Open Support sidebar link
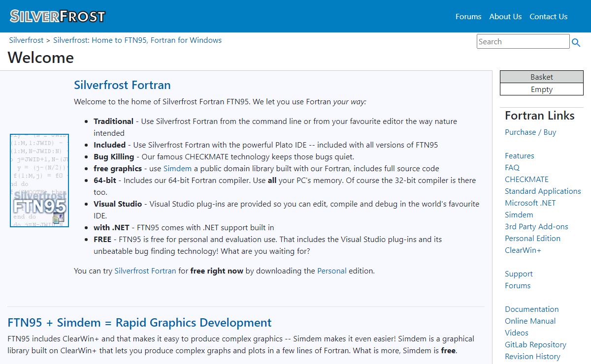 click(519, 273)
